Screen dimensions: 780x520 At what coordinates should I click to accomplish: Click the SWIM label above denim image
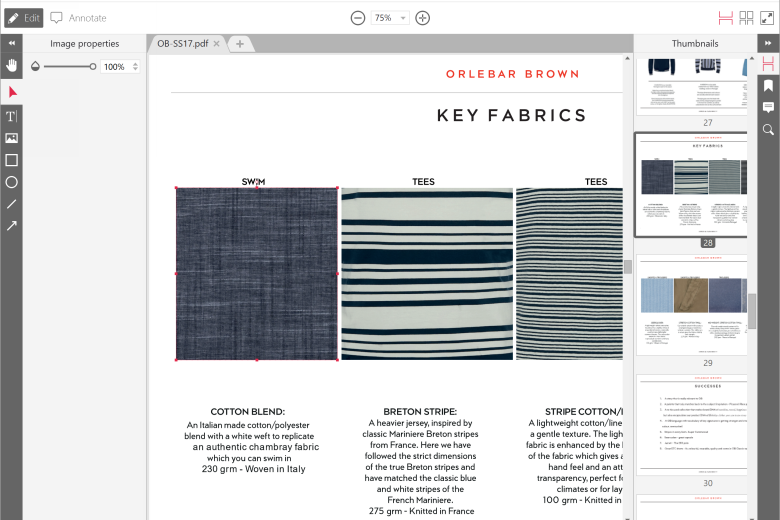253,182
